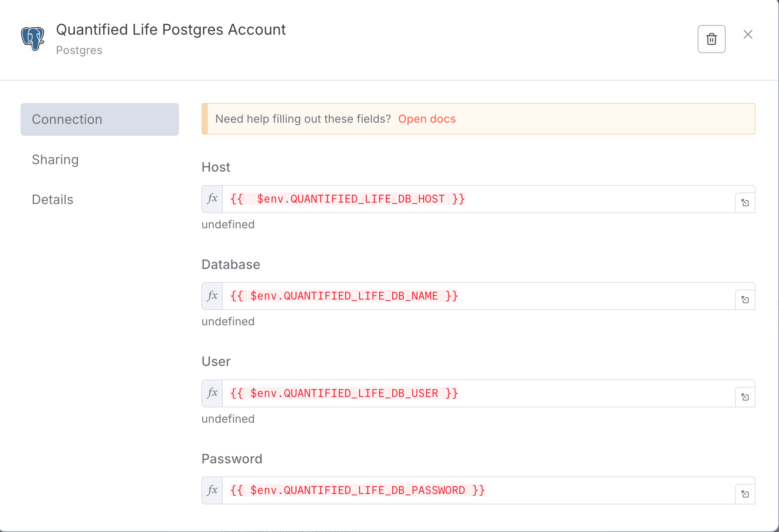Click into the Host expression input

click(x=478, y=199)
